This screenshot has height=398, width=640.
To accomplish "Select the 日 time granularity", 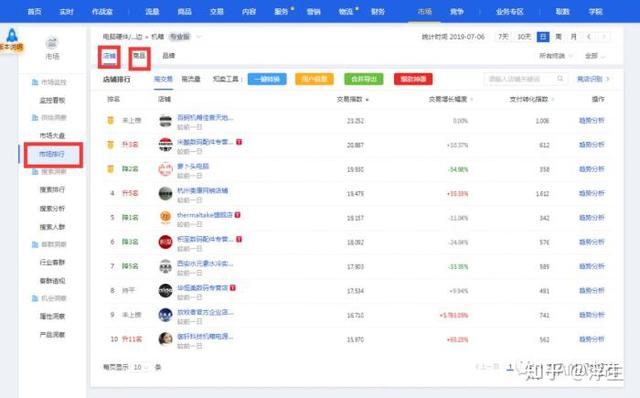I will 543,37.
